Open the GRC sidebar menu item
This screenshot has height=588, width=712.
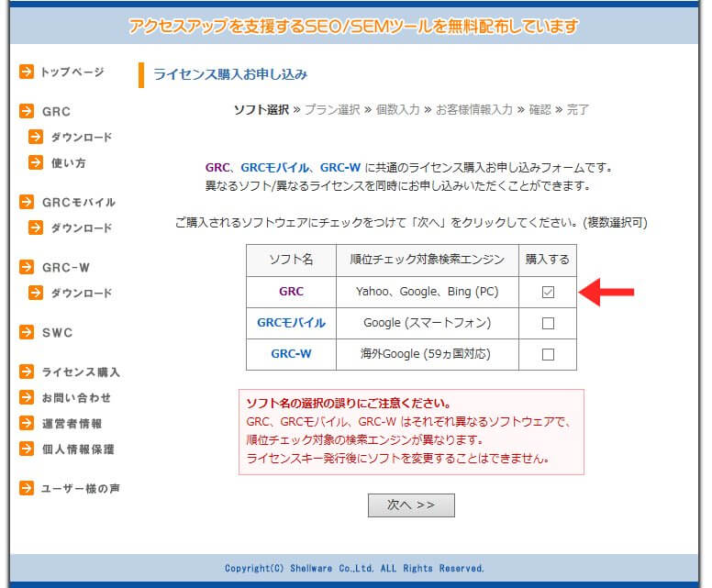(x=56, y=112)
